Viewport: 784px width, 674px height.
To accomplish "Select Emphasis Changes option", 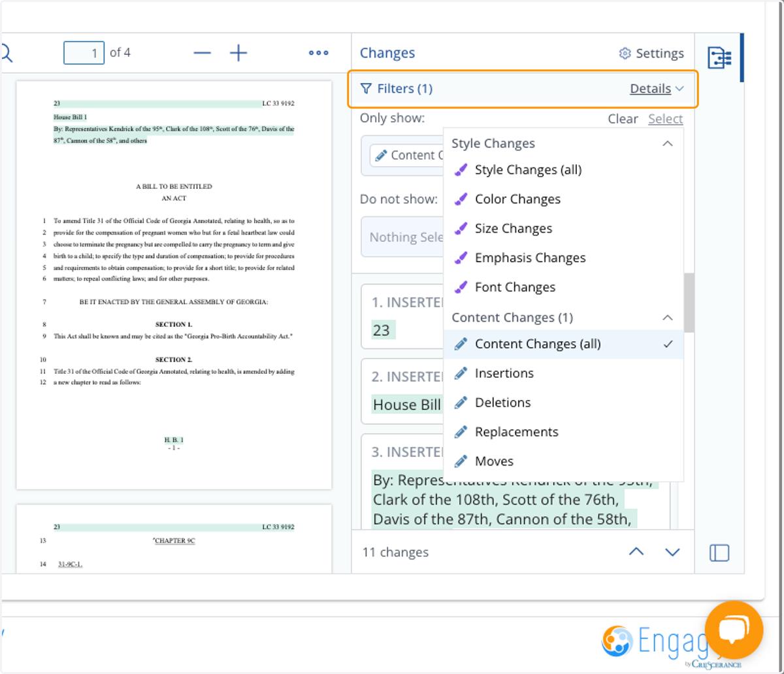I will (563, 258).
